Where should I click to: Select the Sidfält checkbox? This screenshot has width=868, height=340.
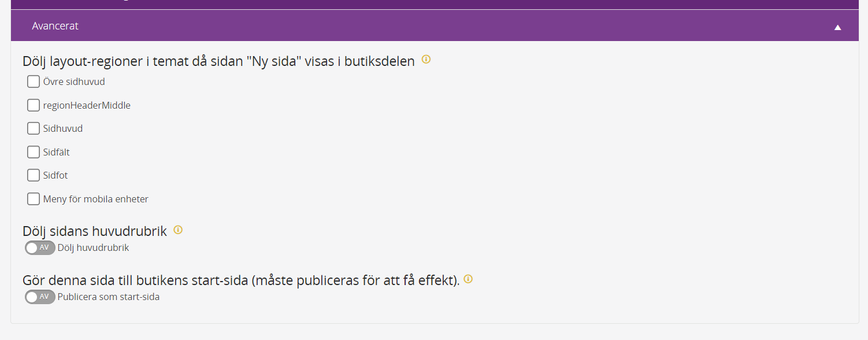(34, 152)
